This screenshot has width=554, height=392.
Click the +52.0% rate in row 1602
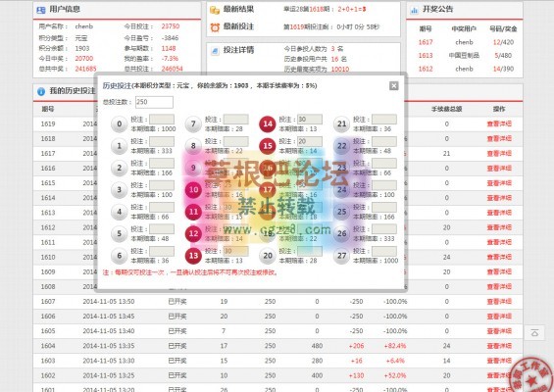click(395, 375)
